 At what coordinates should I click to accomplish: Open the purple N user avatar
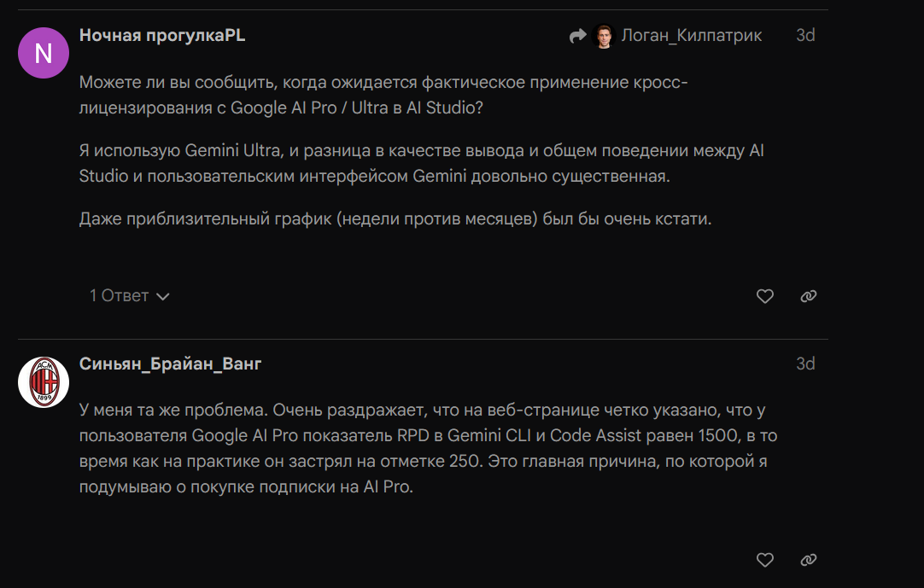44,53
